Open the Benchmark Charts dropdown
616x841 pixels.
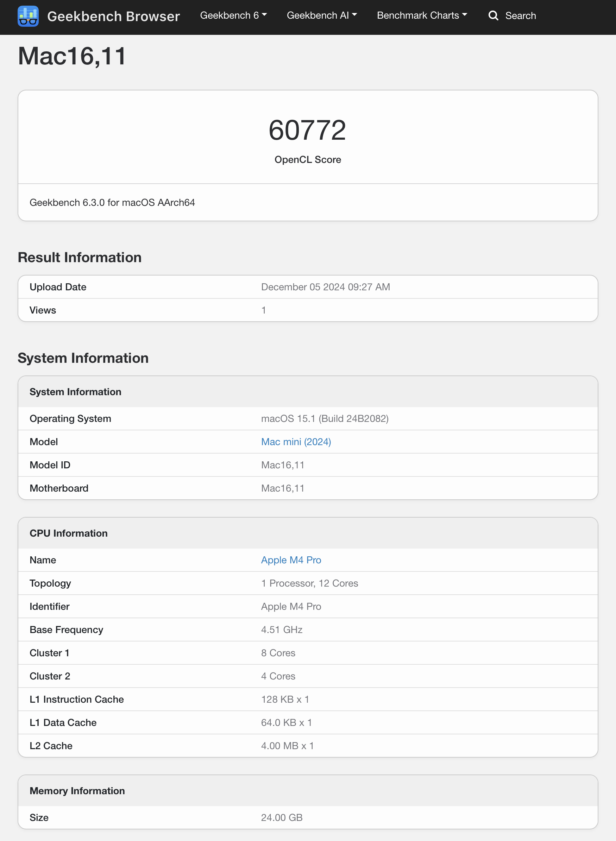click(421, 15)
